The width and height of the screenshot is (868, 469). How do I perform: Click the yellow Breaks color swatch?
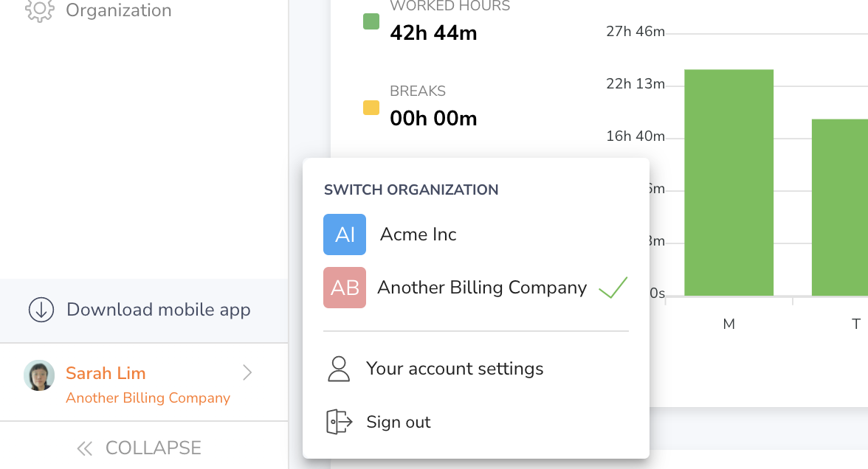coord(372,107)
